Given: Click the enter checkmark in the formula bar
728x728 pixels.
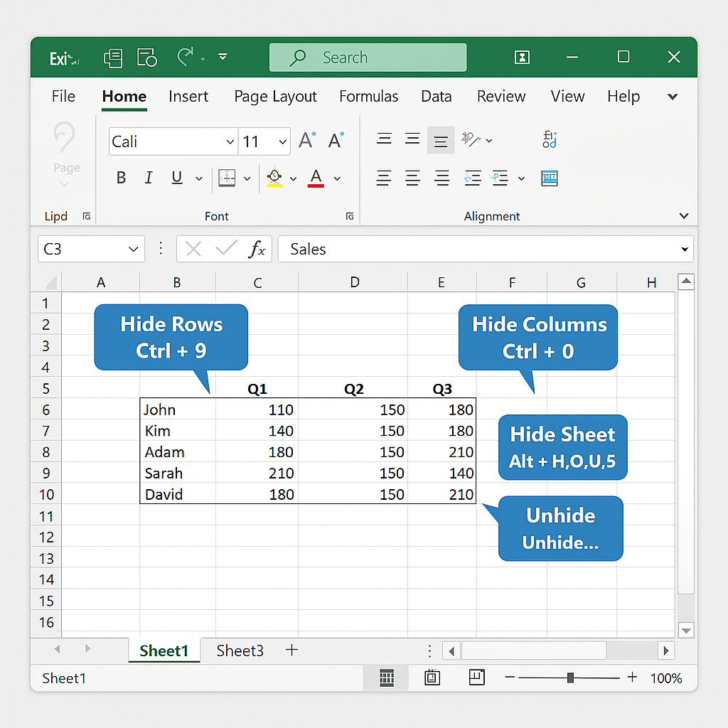Looking at the screenshot, I should (226, 248).
